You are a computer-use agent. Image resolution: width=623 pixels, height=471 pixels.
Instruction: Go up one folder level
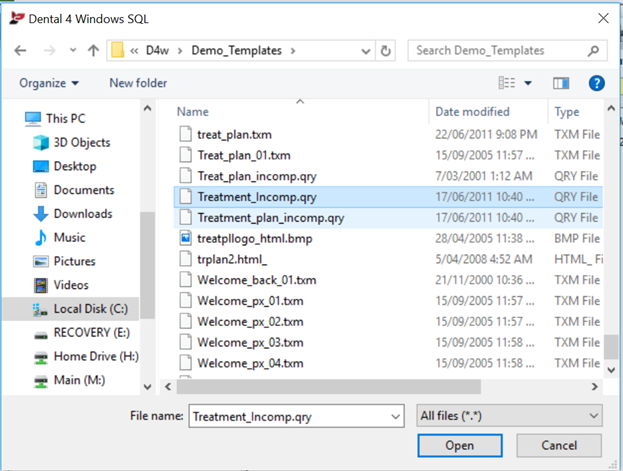click(x=93, y=50)
